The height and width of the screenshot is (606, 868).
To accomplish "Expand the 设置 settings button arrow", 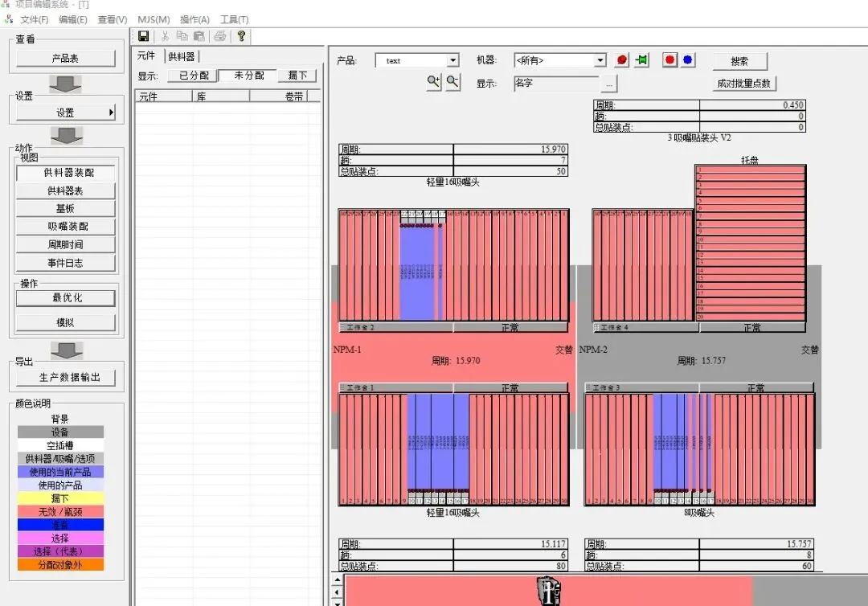I will [x=111, y=113].
